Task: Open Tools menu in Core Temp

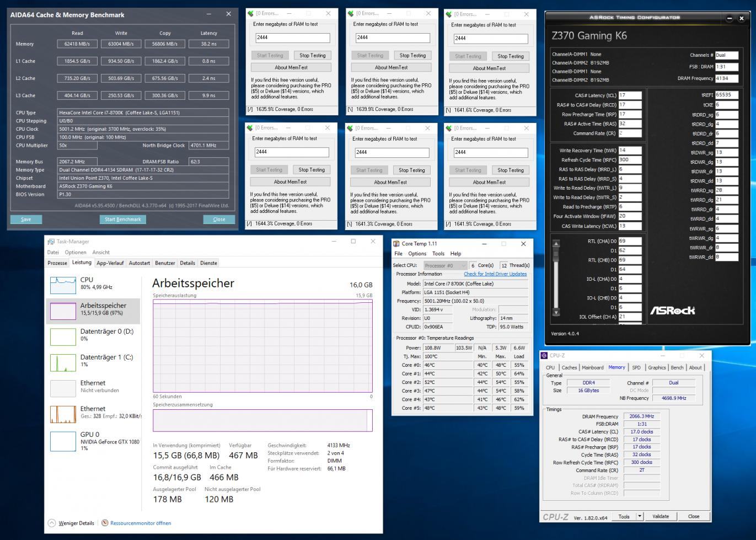Action: [x=438, y=254]
